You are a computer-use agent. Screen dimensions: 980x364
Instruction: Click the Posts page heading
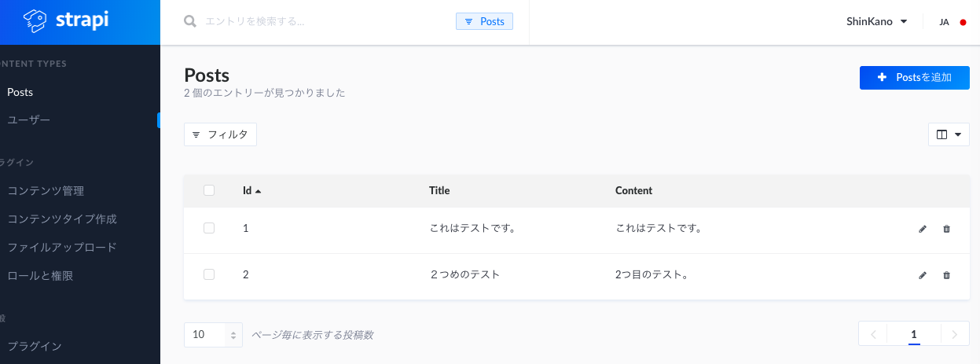(207, 75)
